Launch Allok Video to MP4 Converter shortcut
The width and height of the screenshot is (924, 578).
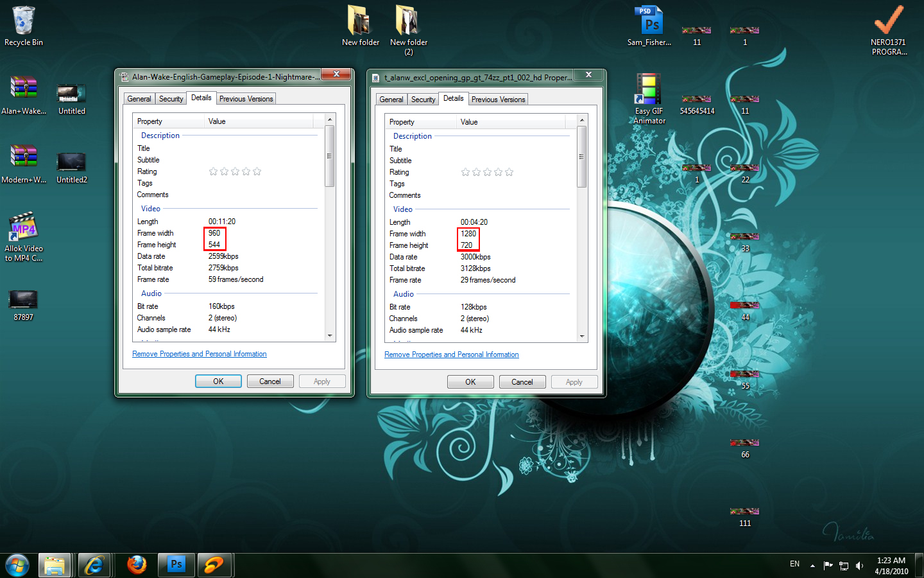pyautogui.click(x=24, y=236)
